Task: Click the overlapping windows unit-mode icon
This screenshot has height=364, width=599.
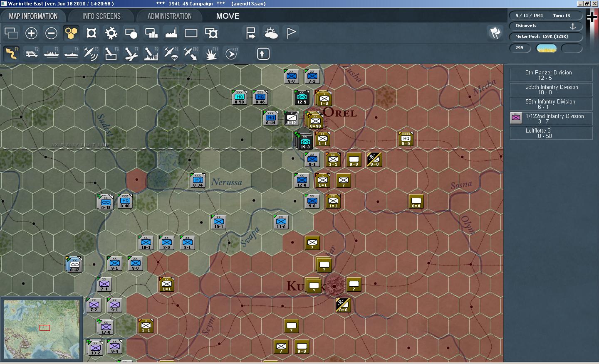Action: click(11, 33)
